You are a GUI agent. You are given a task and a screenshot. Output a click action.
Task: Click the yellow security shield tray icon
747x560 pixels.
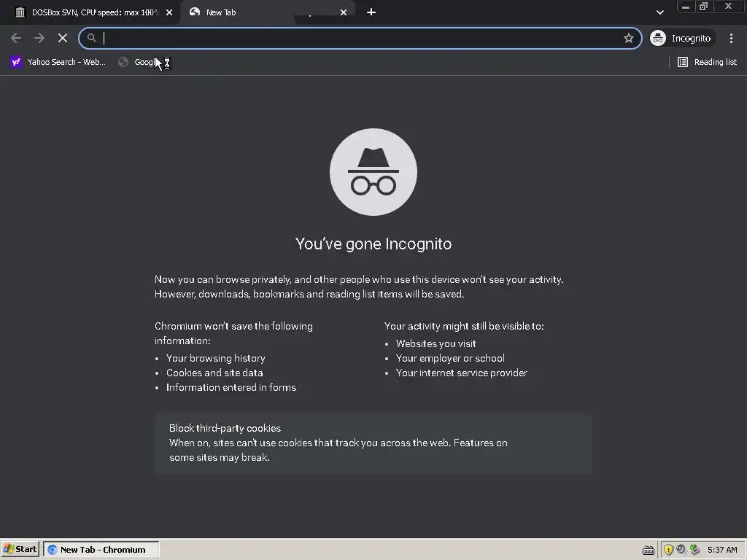coord(668,550)
